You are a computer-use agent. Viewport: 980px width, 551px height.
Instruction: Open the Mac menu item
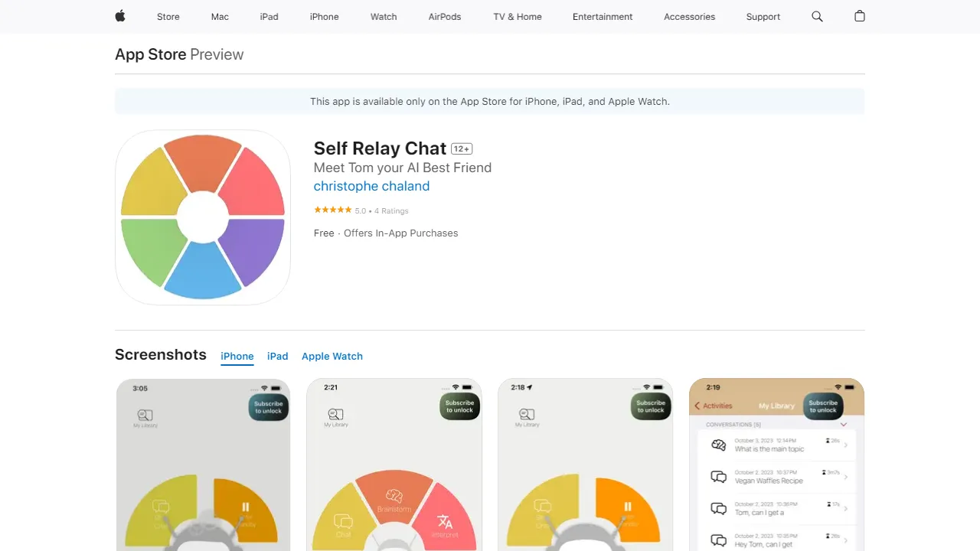point(220,17)
